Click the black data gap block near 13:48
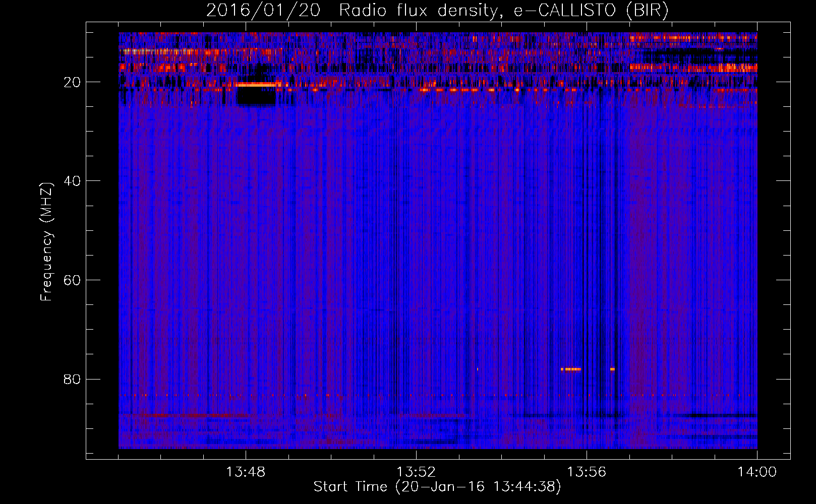This screenshot has width=816, height=504. click(x=256, y=96)
